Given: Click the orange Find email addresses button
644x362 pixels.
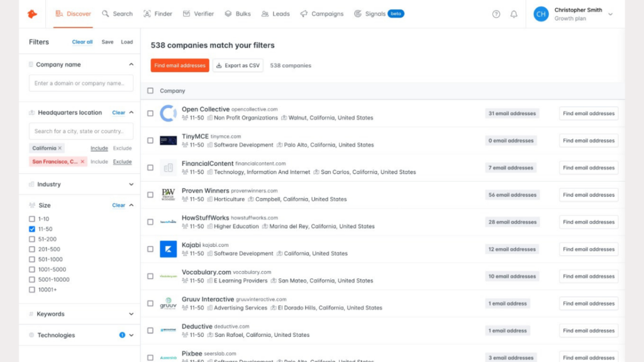Looking at the screenshot, I should [180, 65].
